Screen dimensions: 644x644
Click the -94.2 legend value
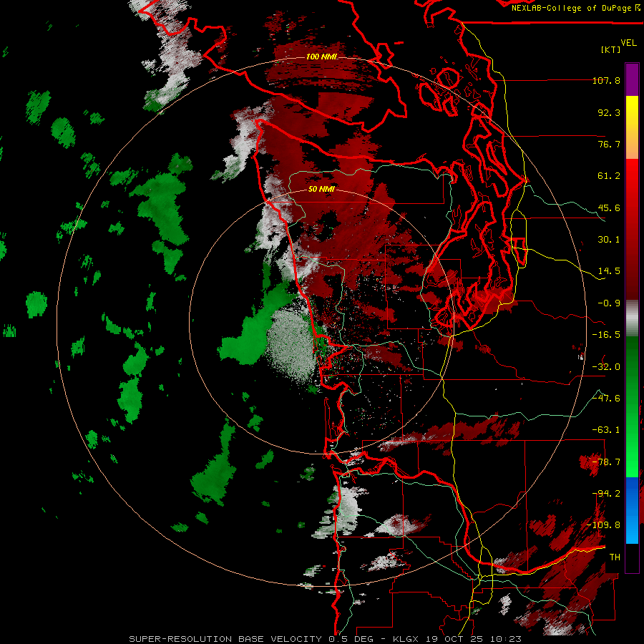[606, 494]
